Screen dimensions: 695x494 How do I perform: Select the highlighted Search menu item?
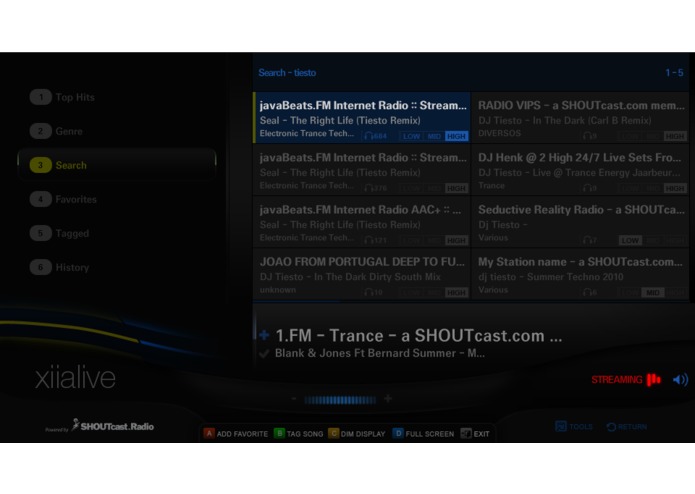point(117,165)
